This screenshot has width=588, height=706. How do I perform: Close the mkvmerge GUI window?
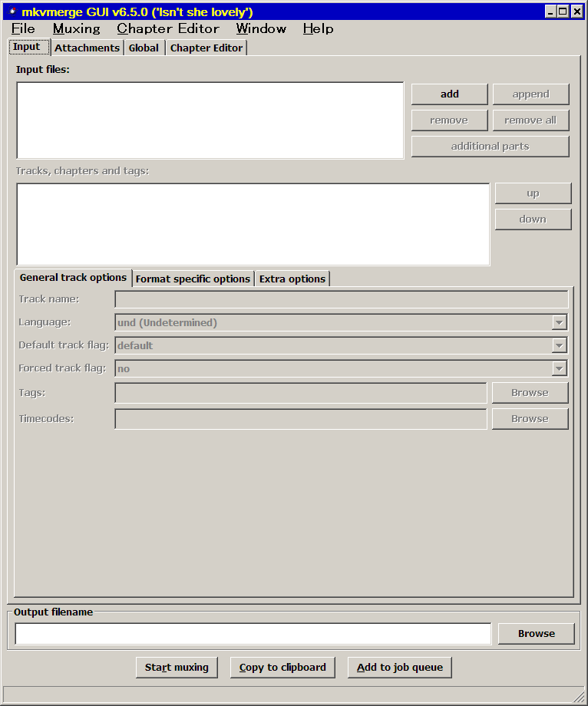tap(577, 12)
